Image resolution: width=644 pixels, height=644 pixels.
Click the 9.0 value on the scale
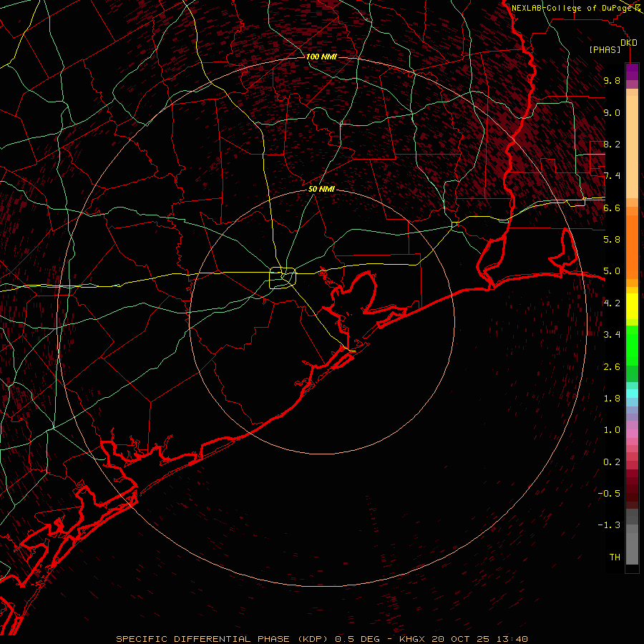point(612,112)
